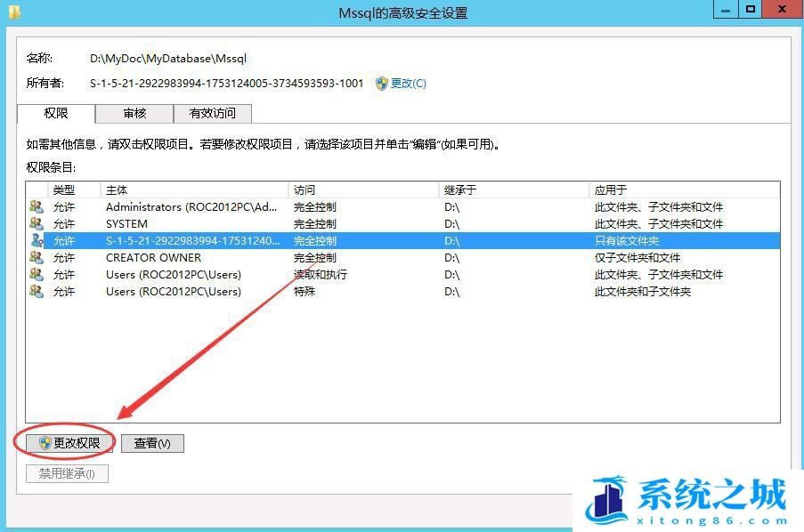Click the group icon on the Users 特殊 row

[x=37, y=292]
